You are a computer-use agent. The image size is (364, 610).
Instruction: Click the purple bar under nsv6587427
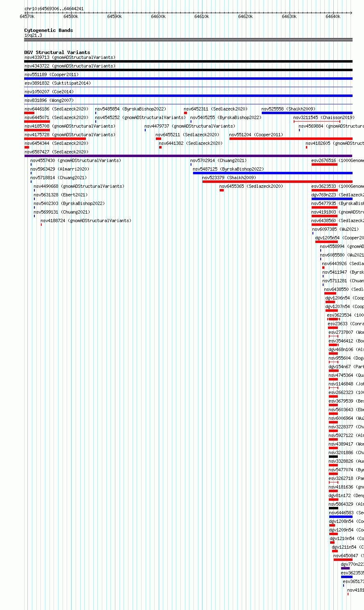pos(189,156)
